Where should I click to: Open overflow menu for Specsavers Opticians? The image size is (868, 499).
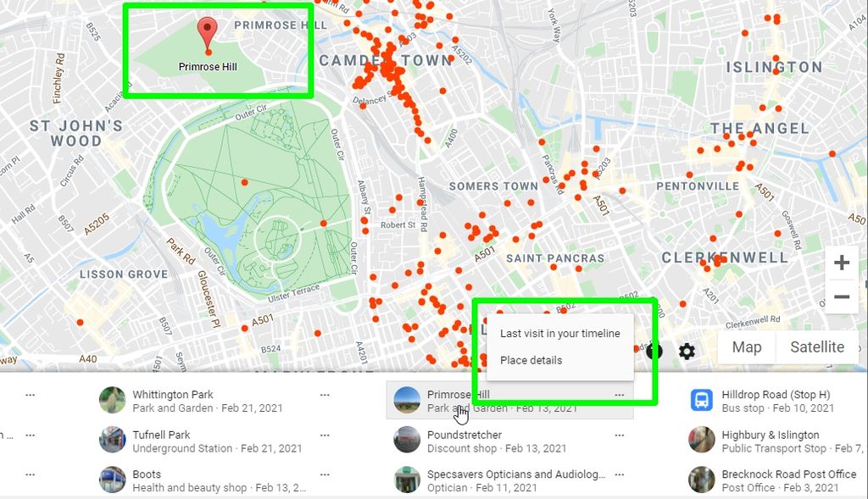pyautogui.click(x=619, y=474)
